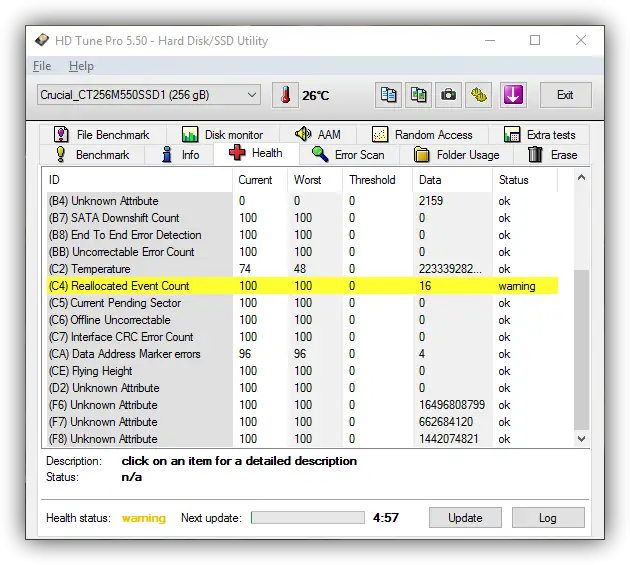
Task: Click the copy screenshot to clipboard icon
Action: [418, 95]
